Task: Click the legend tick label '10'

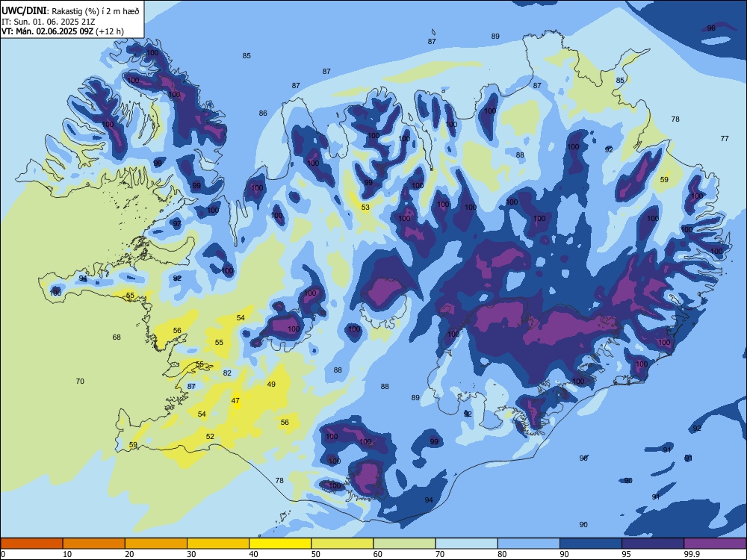Action: click(67, 554)
